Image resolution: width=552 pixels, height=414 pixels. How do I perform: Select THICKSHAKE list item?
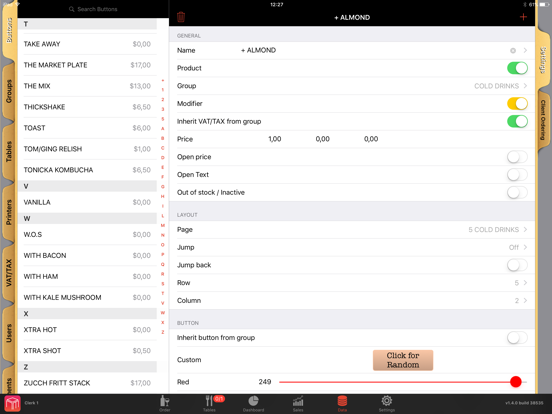pos(87,107)
